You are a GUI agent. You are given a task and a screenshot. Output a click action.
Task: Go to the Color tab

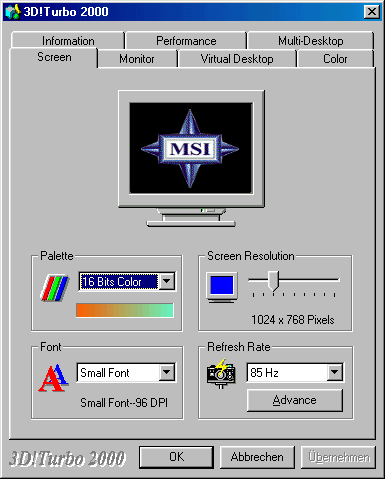[335, 59]
